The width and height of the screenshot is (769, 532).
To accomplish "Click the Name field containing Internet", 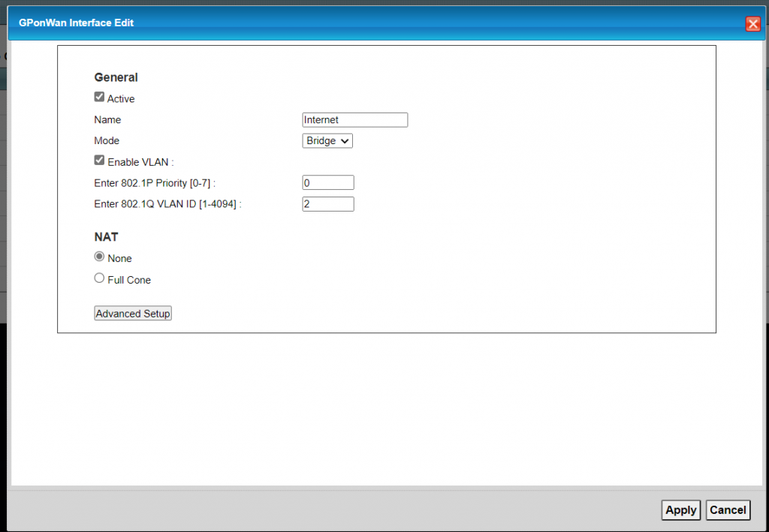I will click(354, 120).
